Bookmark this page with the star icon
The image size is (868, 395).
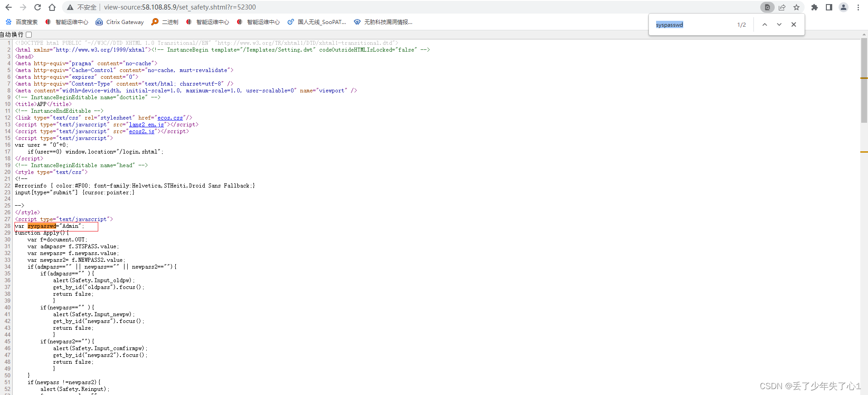(x=796, y=7)
